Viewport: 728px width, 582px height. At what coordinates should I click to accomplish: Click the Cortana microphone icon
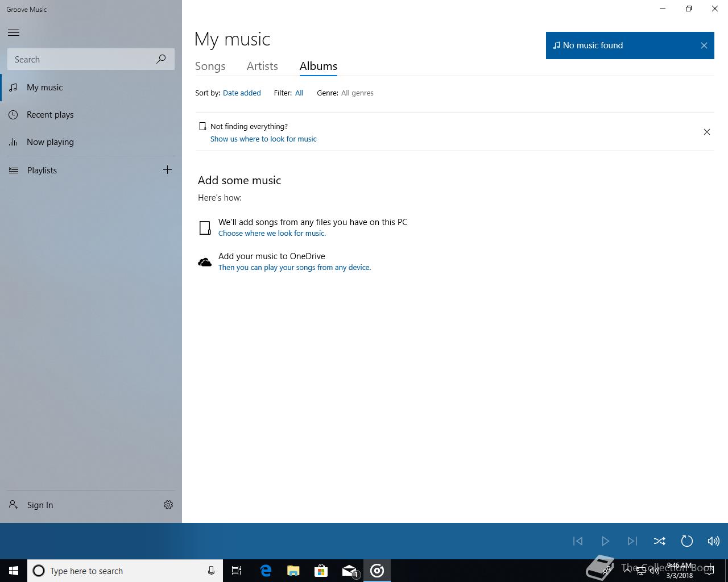coord(211,571)
